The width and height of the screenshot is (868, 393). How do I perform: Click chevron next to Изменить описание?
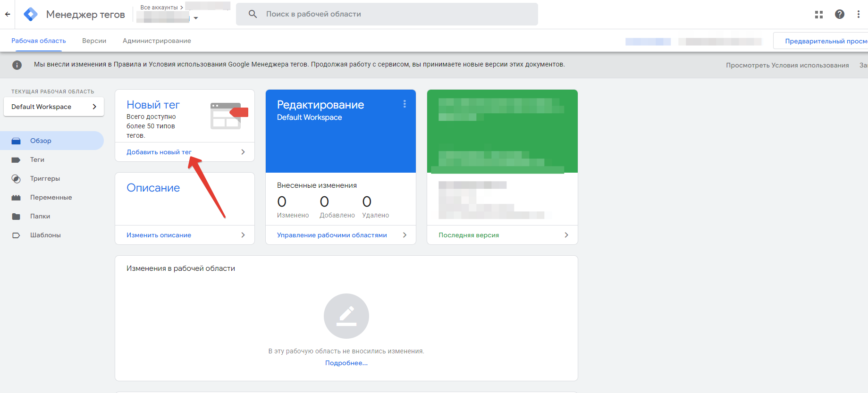243,235
